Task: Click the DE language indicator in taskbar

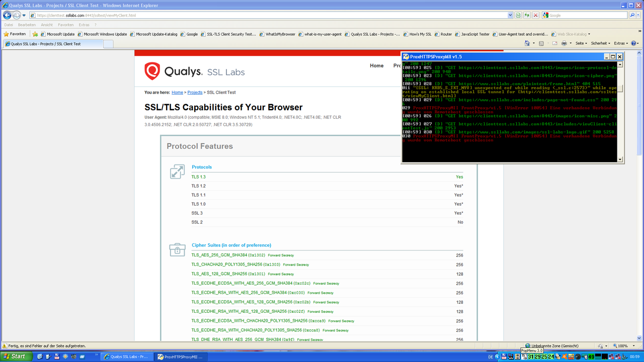Action: click(490, 356)
